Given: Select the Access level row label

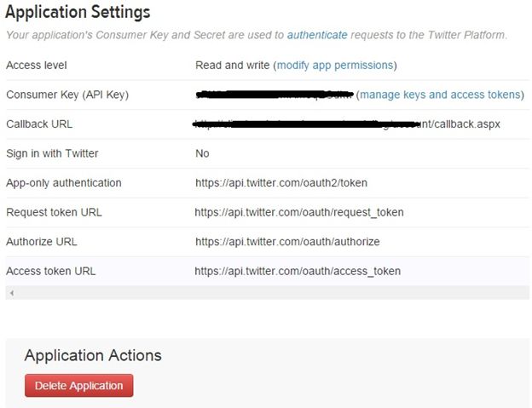Looking at the screenshot, I should tap(36, 65).
